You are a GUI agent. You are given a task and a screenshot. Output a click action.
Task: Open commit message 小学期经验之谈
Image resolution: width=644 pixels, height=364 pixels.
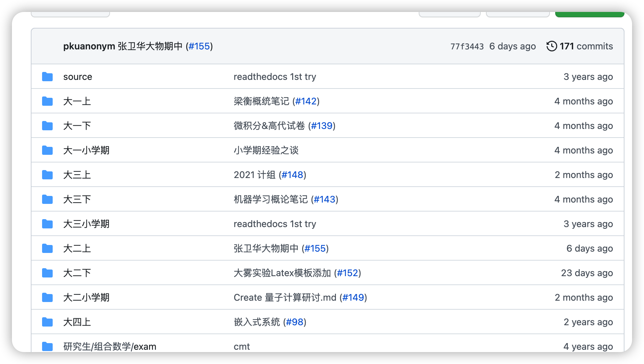pos(266,150)
